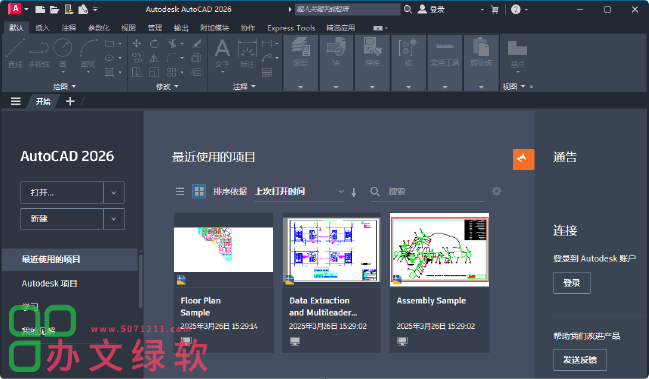Screen dimensions: 649x379
Task: Select the Fillet tool in Modify panel
Action: tap(172, 58)
